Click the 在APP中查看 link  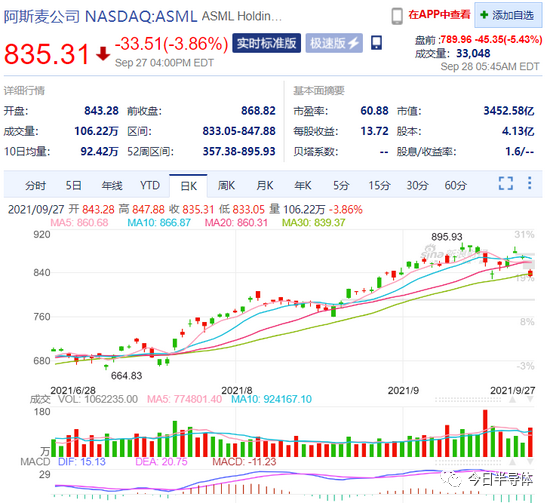pos(439,15)
